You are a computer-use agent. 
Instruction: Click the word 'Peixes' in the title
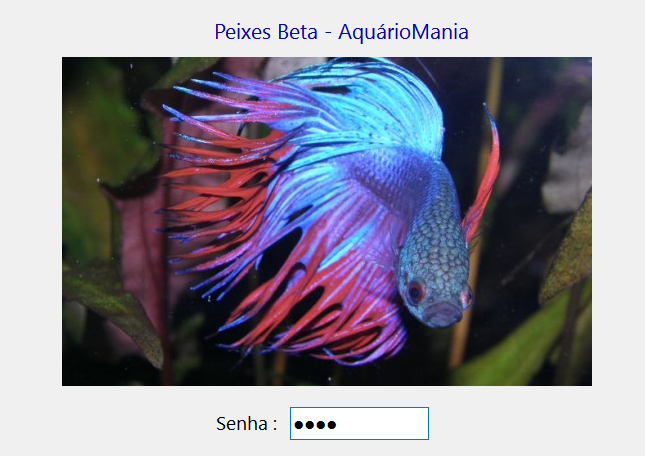(x=243, y=32)
